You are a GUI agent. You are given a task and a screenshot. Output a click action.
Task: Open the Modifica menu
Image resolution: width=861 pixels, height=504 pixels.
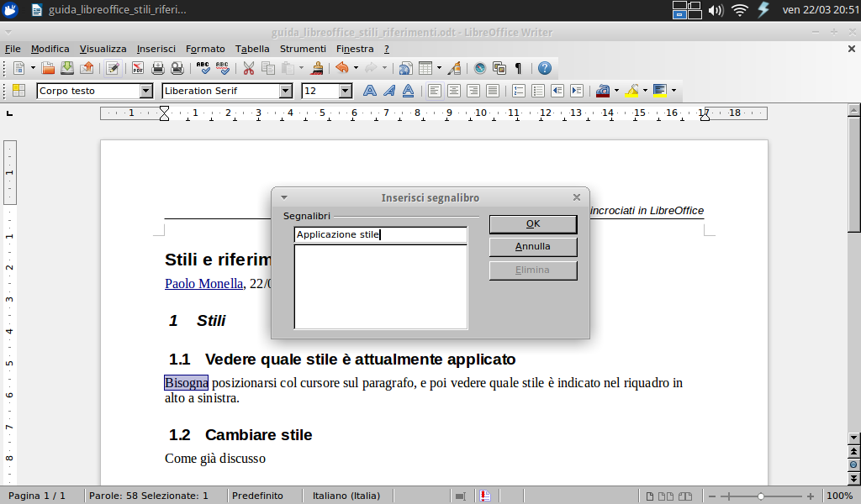pyautogui.click(x=50, y=49)
